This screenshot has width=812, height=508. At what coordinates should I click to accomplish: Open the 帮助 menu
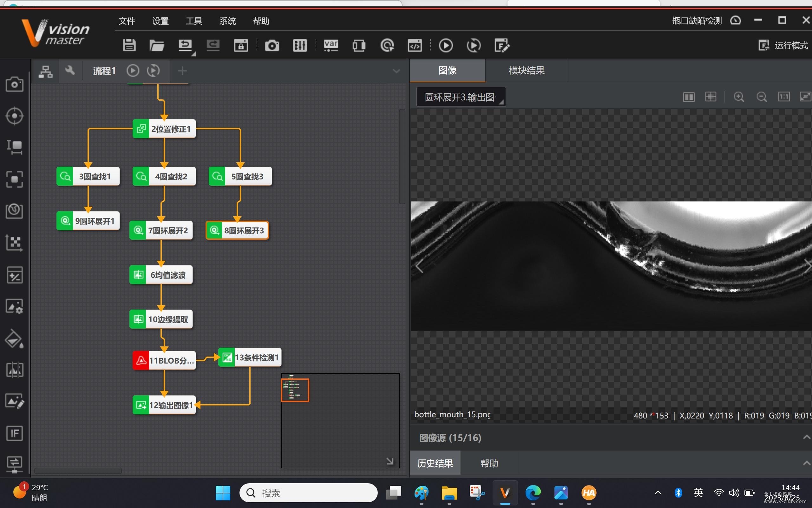click(261, 21)
